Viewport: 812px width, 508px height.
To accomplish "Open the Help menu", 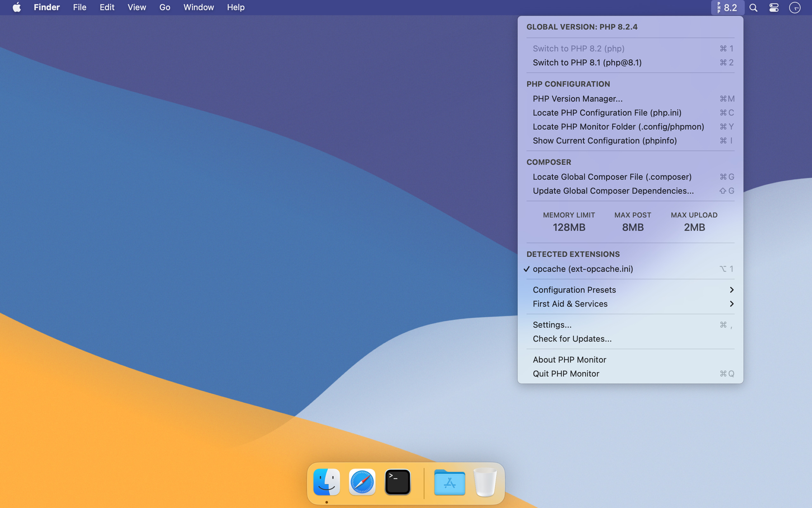I will pos(236,7).
